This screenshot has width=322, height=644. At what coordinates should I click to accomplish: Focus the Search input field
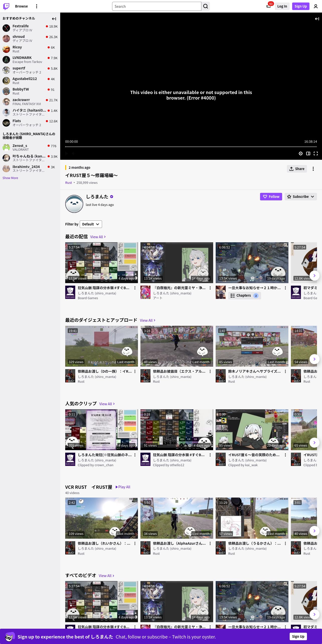(x=157, y=6)
